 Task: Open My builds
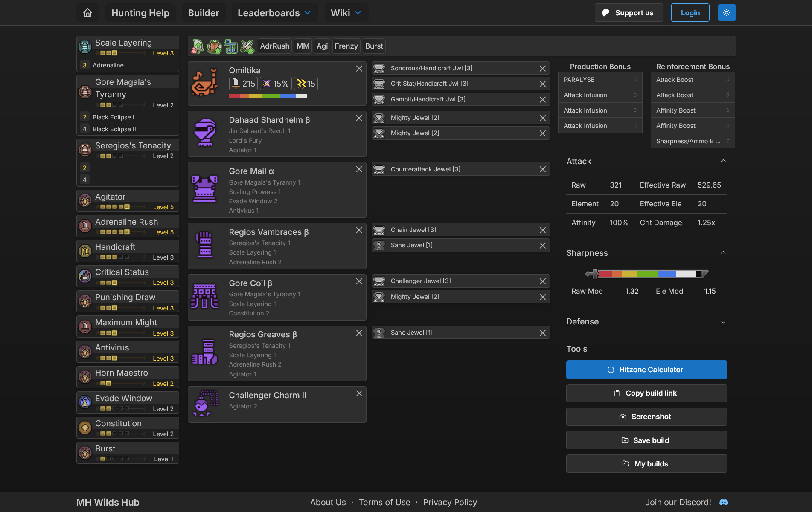click(x=646, y=464)
